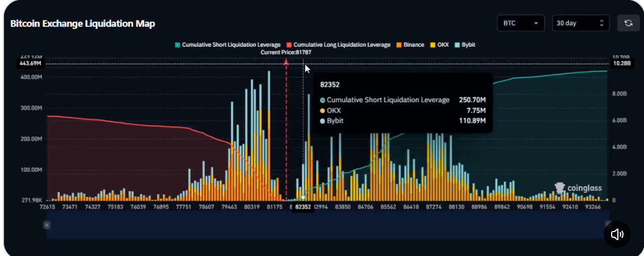
Task: Click the 90698 x-axis price label
Action: coord(525,207)
